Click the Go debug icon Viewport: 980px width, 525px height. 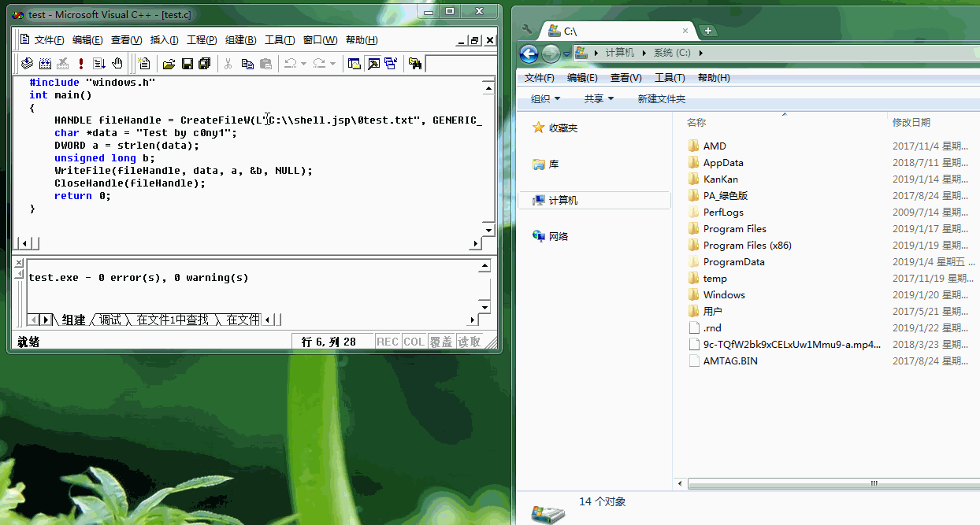[99, 64]
